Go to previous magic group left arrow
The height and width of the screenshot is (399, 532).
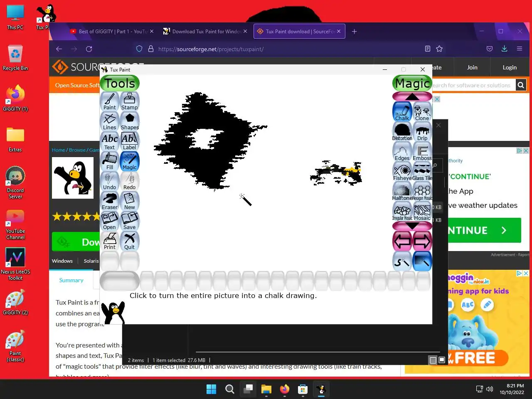coord(402,241)
